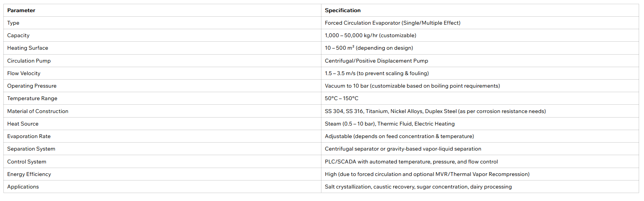Image resolution: width=644 pixels, height=201 pixels.
Task: Click the 1,000 – 50,000 kg/hr capacity value
Action: (x=370, y=35)
